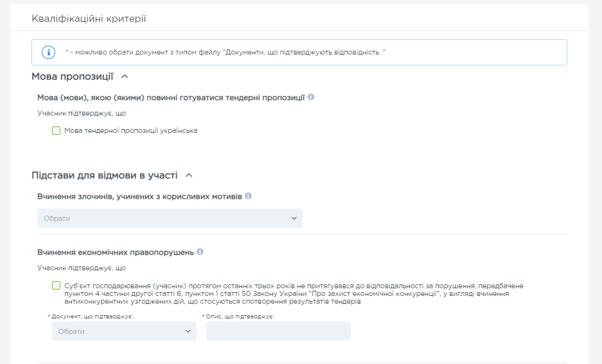The image size is (602, 364).
Task: Tick "Мова тендерної пропозиції українська" checkbox
Action: coord(57,131)
